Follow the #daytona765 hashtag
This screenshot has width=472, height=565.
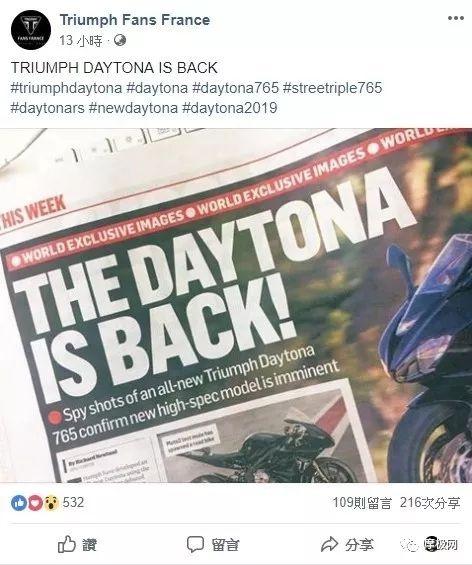[x=235, y=88]
